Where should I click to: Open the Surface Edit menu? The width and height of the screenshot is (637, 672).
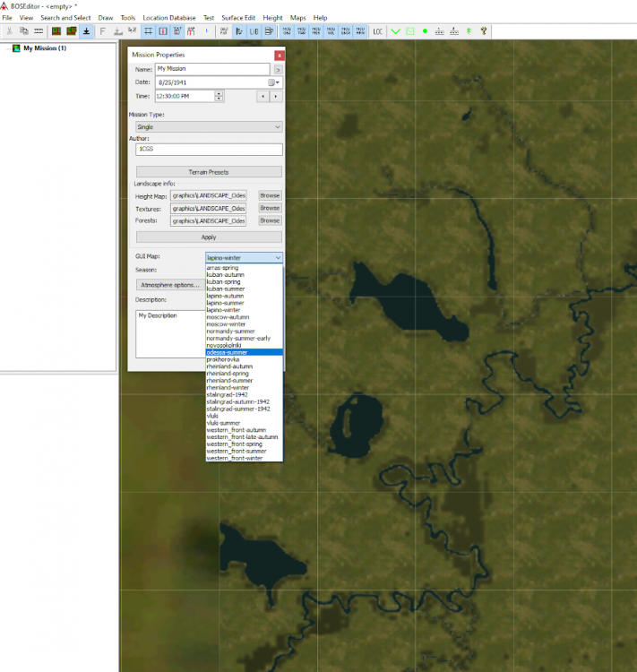click(x=237, y=18)
